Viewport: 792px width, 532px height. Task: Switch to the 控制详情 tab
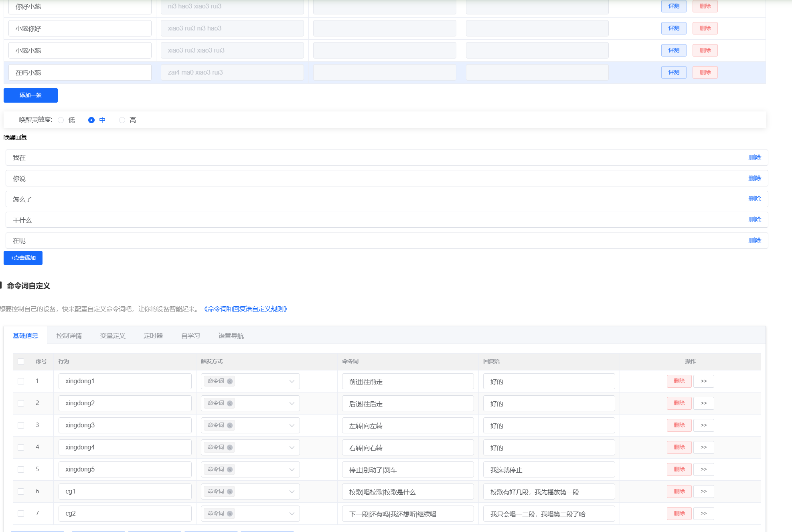point(69,336)
